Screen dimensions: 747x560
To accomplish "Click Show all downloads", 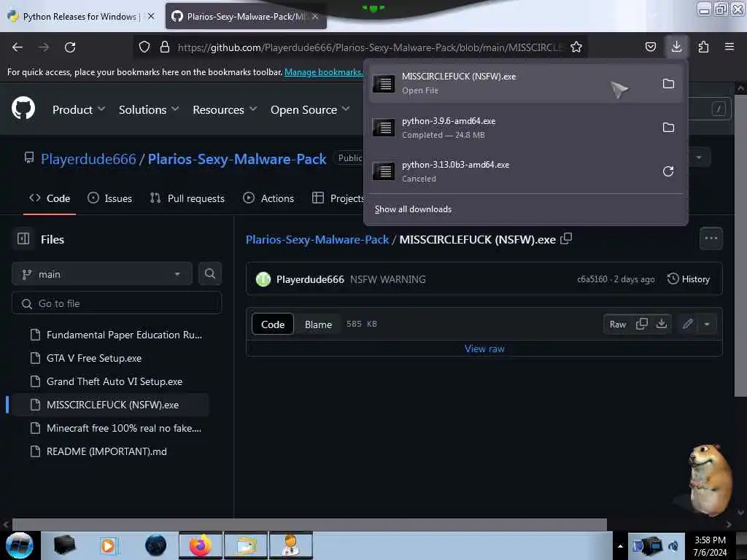I will (413, 209).
